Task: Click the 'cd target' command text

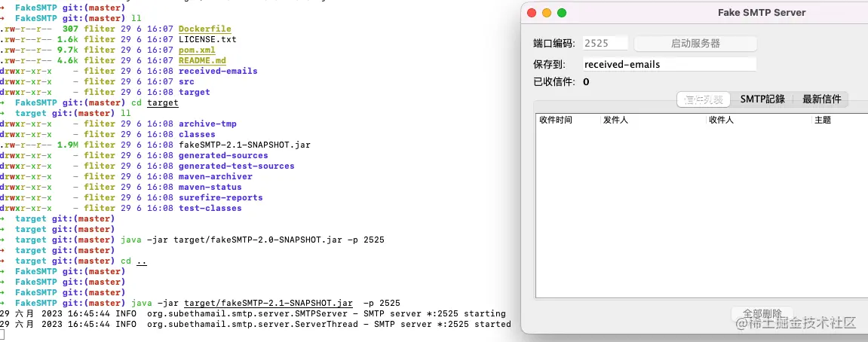Action: pos(155,102)
